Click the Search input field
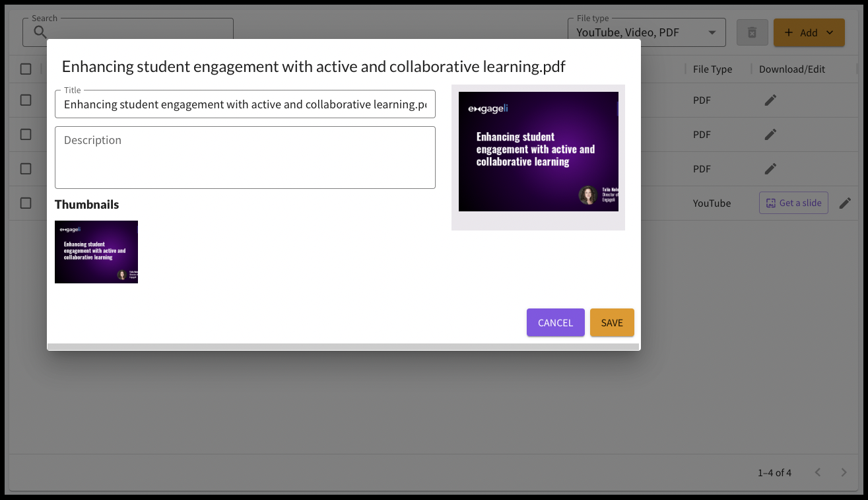 pyautogui.click(x=128, y=32)
